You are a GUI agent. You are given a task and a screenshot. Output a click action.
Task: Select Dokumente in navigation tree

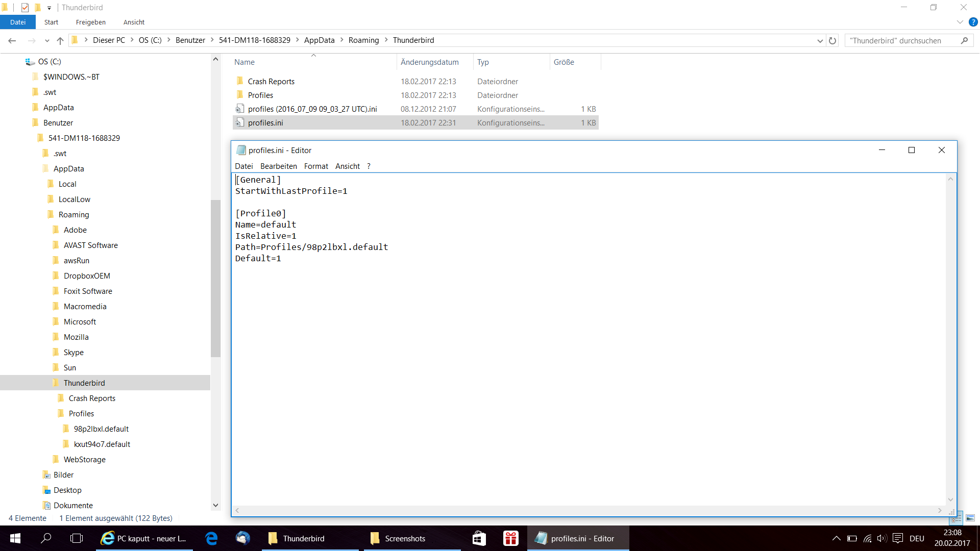point(73,505)
